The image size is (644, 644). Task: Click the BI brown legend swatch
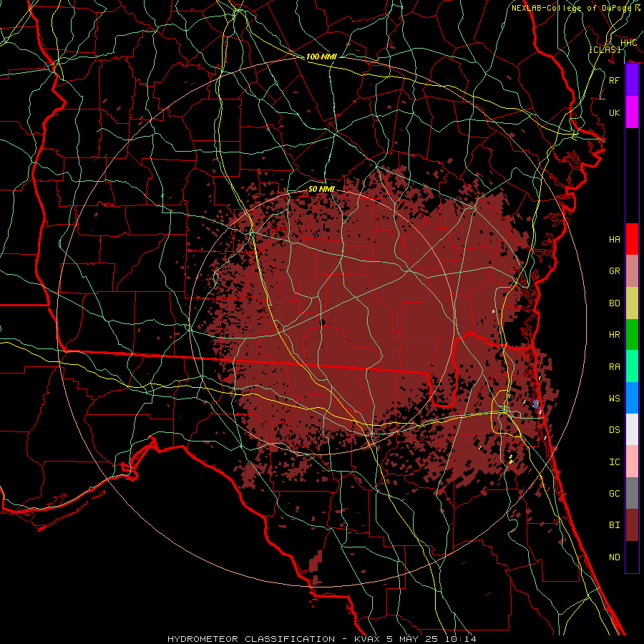coord(632,525)
